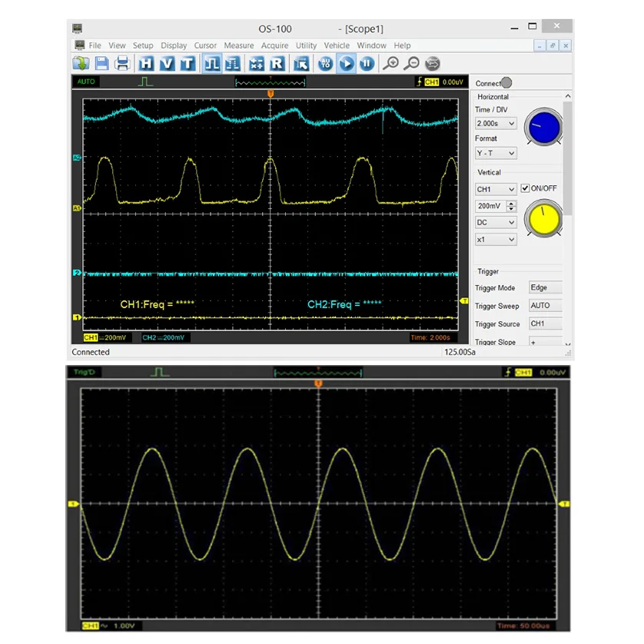Viewport: 644px width, 644px height.
Task: Open the Format dropdown showing Y - T
Action: click(496, 153)
